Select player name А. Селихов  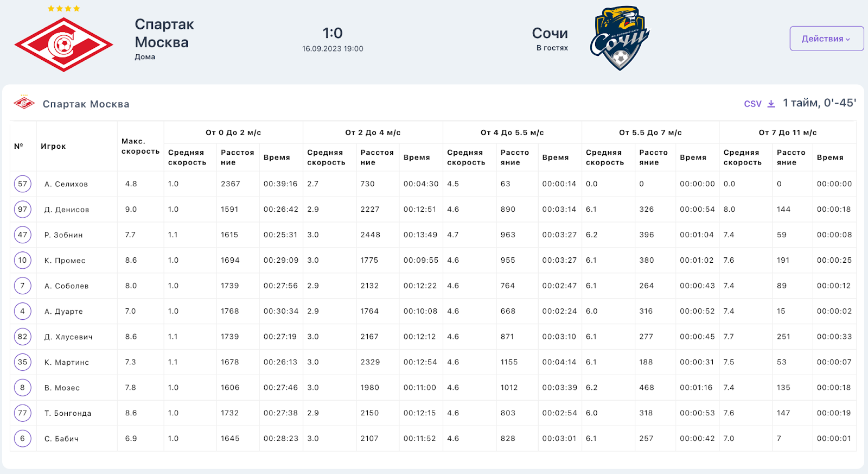66,184
